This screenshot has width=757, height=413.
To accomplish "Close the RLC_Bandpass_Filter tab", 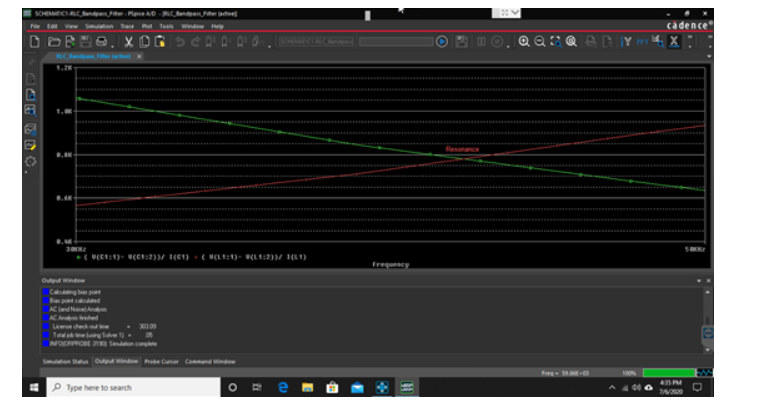I will (x=139, y=57).
